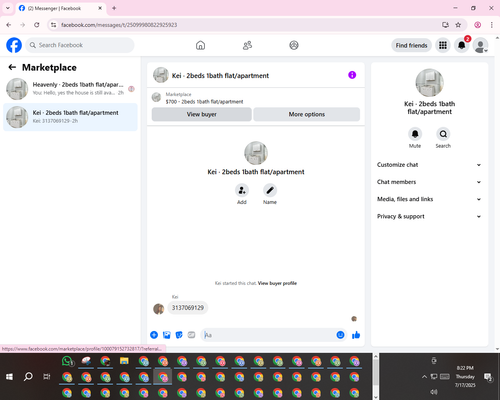Image resolution: width=500 pixels, height=400 pixels.
Task: Send a thumbs-up like
Action: (x=356, y=335)
